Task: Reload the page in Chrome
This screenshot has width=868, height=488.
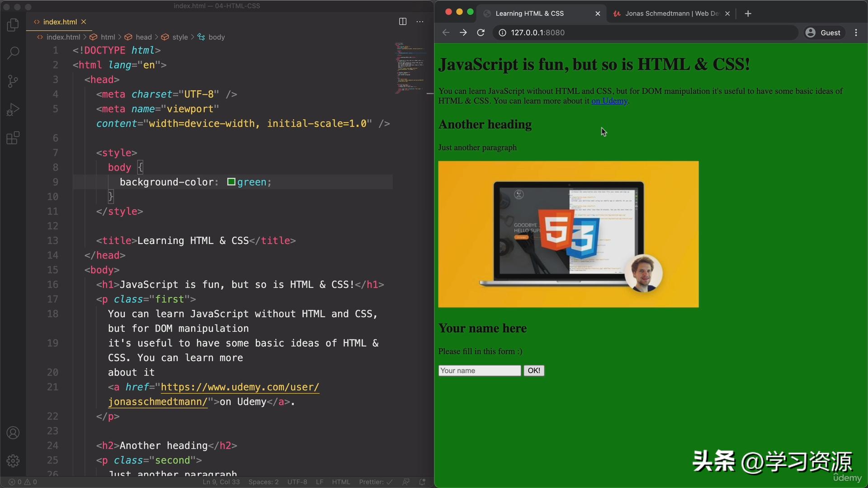Action: click(x=481, y=33)
